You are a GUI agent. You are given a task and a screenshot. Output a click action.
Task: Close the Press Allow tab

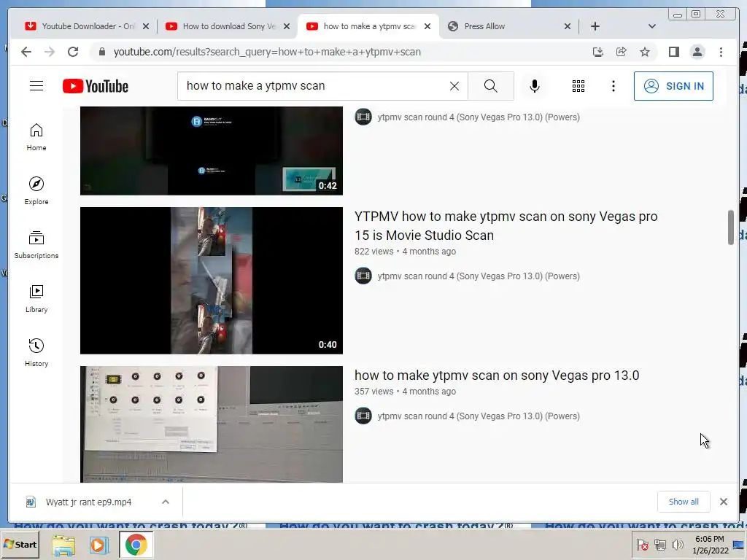tap(568, 26)
